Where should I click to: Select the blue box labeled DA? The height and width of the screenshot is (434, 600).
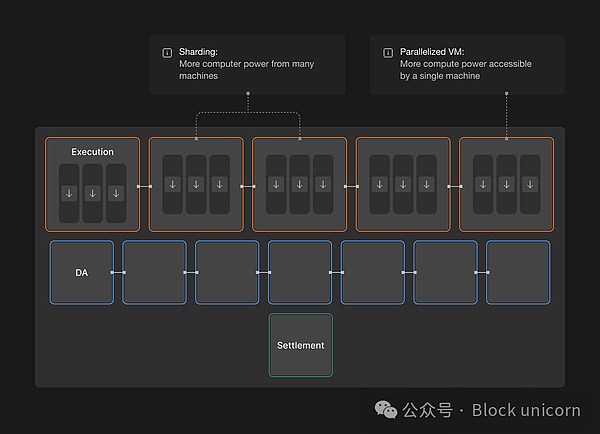click(x=81, y=272)
